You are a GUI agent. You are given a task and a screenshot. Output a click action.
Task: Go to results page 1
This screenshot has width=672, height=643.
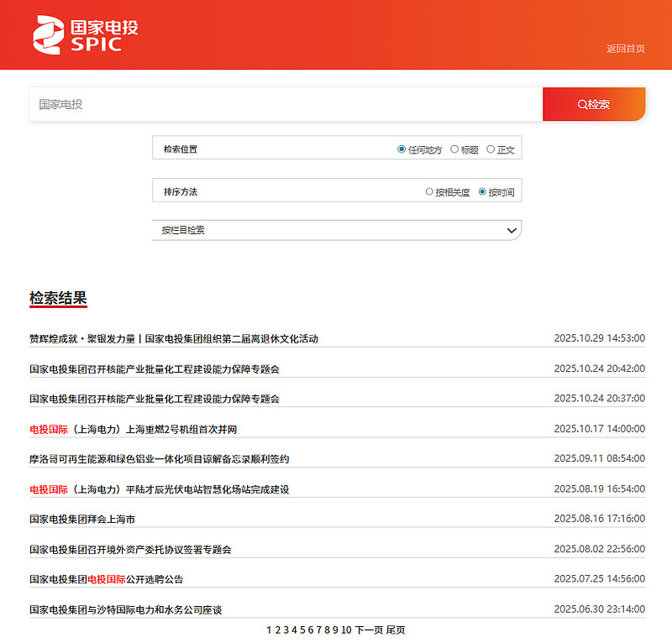click(x=269, y=630)
